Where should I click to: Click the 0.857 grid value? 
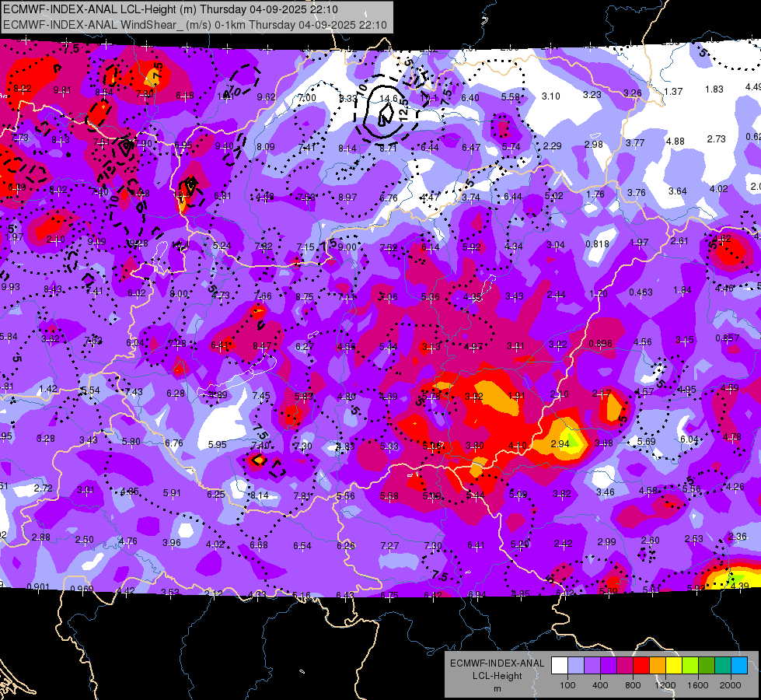point(728,338)
